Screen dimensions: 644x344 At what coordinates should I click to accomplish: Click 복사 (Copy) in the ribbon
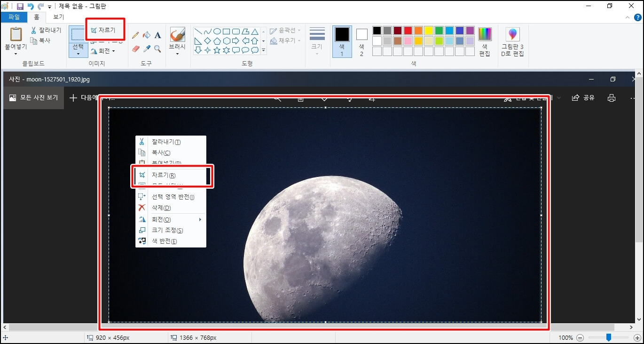[40, 41]
